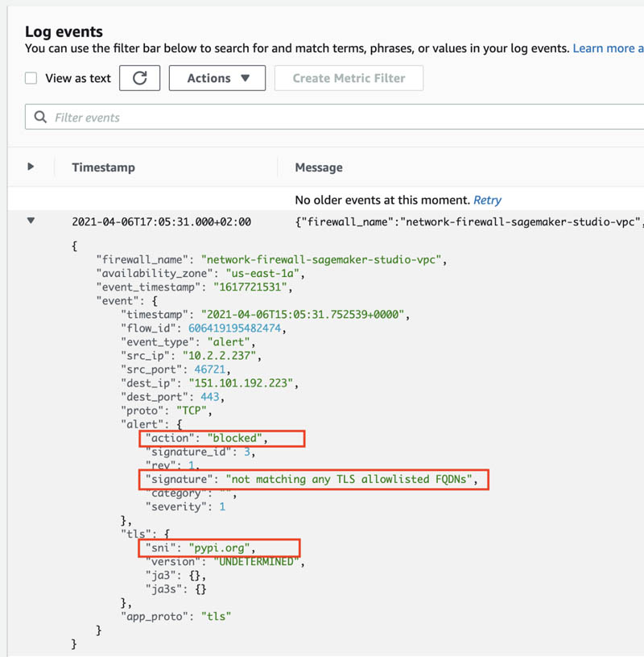
Task: Click Retry to load older events
Action: (x=487, y=200)
